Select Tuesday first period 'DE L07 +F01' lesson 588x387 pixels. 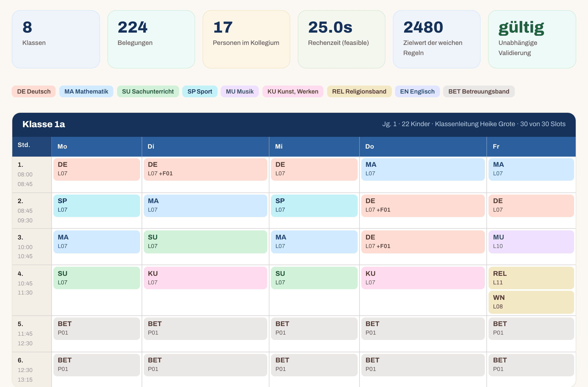click(206, 169)
